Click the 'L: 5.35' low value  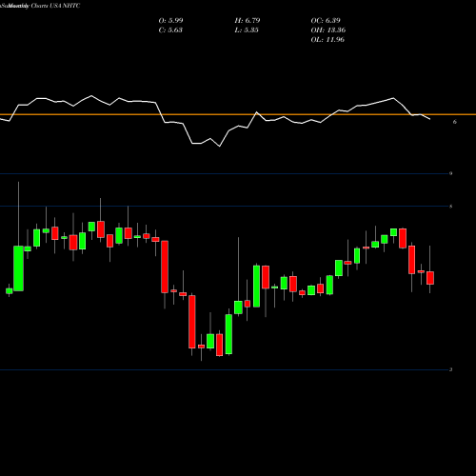click(247, 30)
